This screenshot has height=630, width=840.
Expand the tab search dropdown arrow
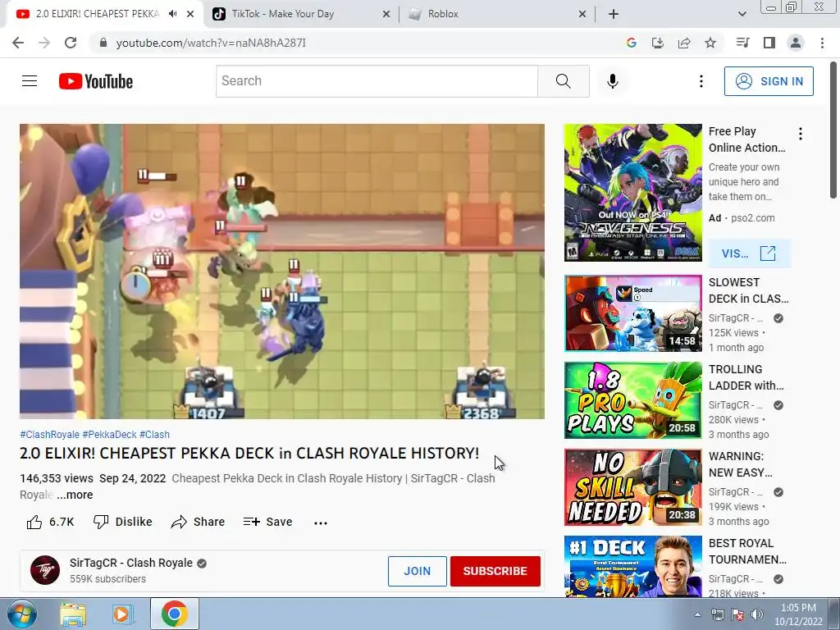coord(742,14)
